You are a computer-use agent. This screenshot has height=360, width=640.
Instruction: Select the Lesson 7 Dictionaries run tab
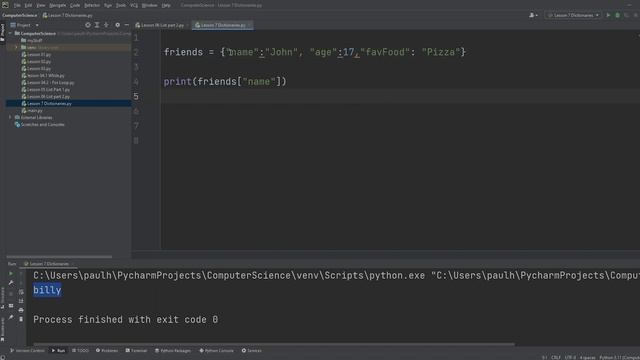click(48, 264)
